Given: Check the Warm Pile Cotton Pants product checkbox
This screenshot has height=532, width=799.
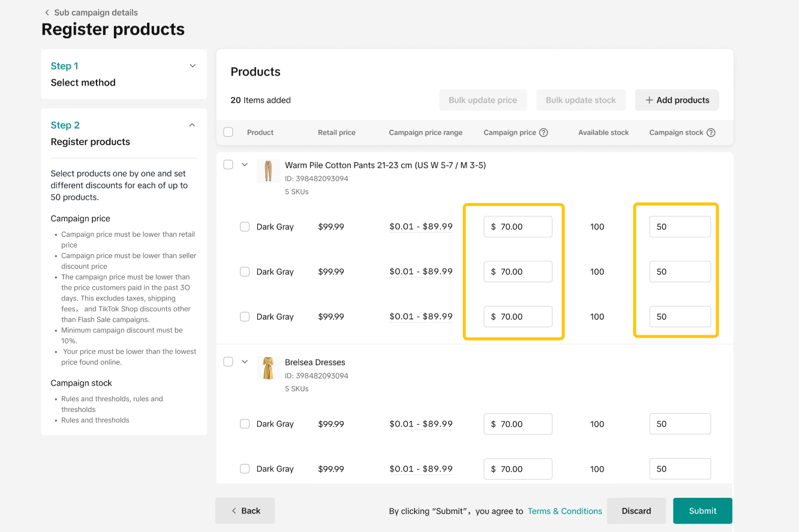Looking at the screenshot, I should click(x=228, y=164).
